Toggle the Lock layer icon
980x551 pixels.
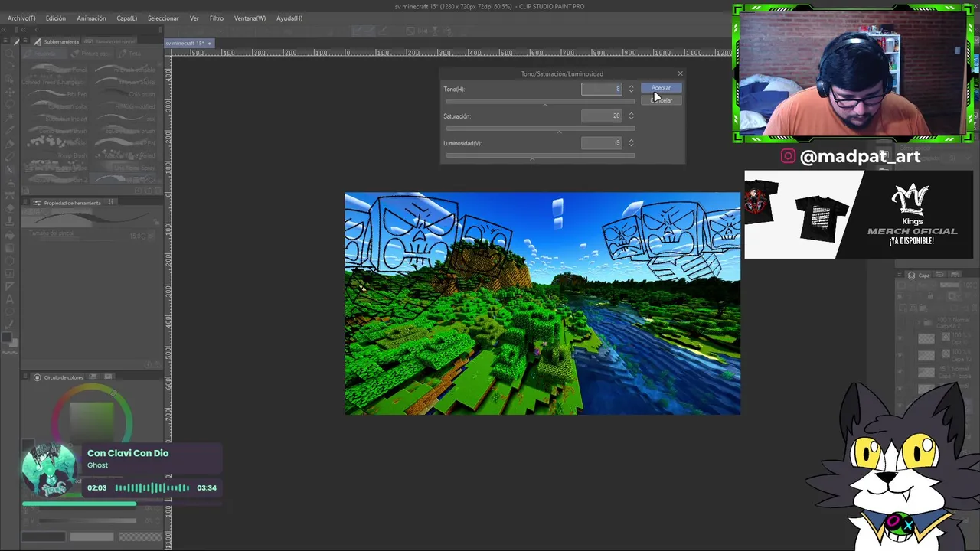pyautogui.click(x=930, y=296)
